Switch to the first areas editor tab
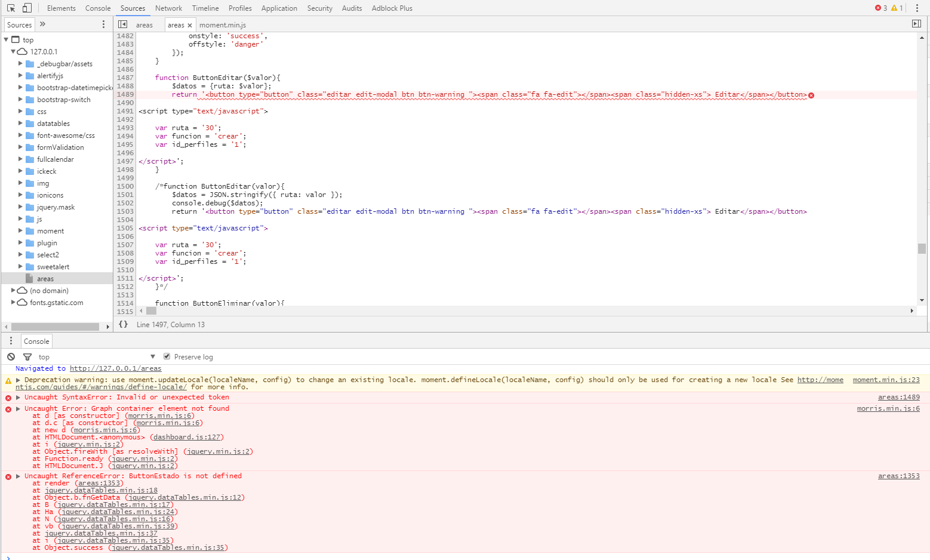The image size is (930, 560). click(144, 25)
